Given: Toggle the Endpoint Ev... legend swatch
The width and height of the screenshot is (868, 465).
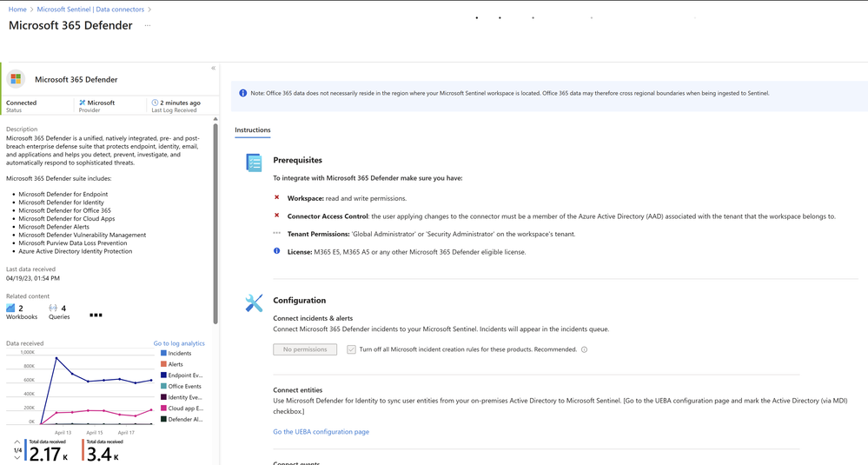Looking at the screenshot, I should click(x=163, y=375).
